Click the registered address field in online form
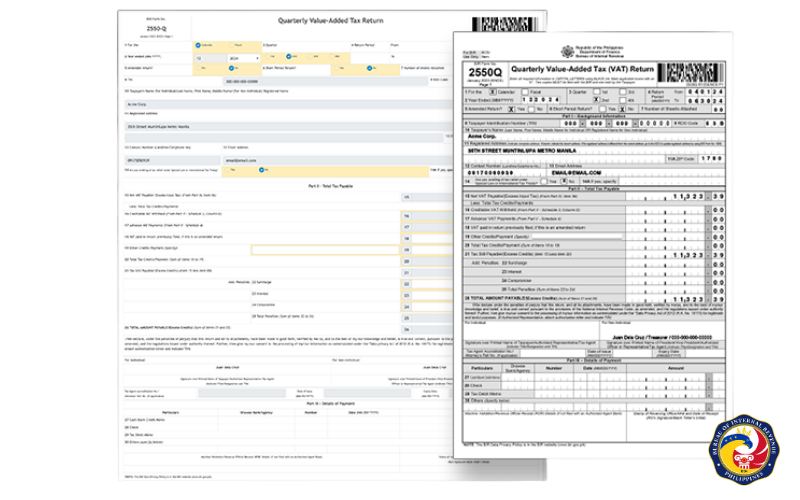 (x=200, y=125)
